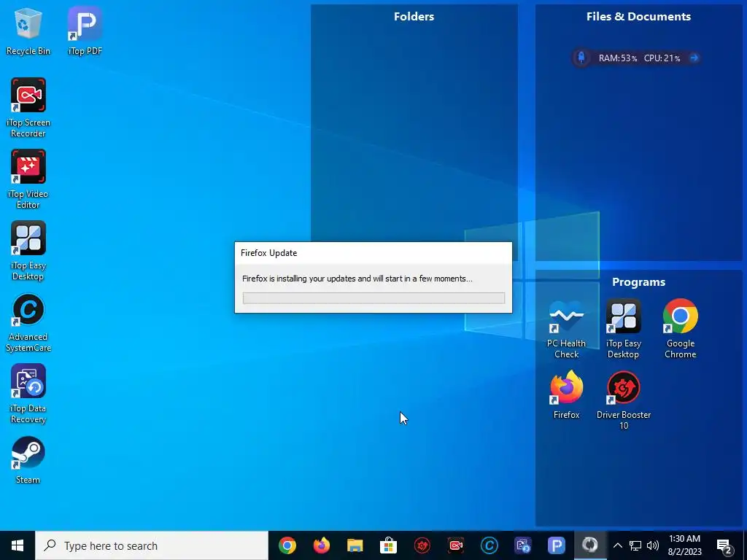Open network status in system tray

click(635, 545)
